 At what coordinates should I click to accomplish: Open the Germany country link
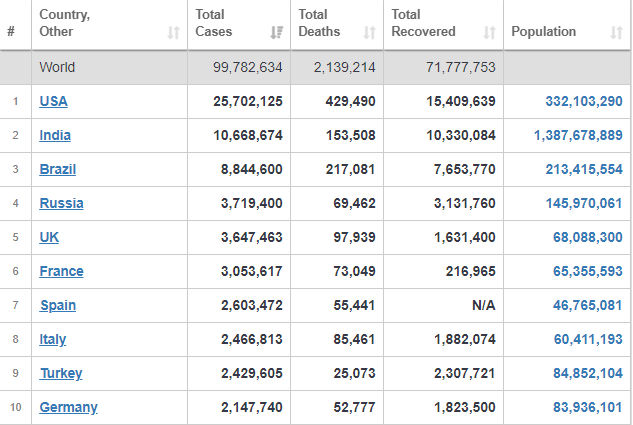[x=68, y=407]
